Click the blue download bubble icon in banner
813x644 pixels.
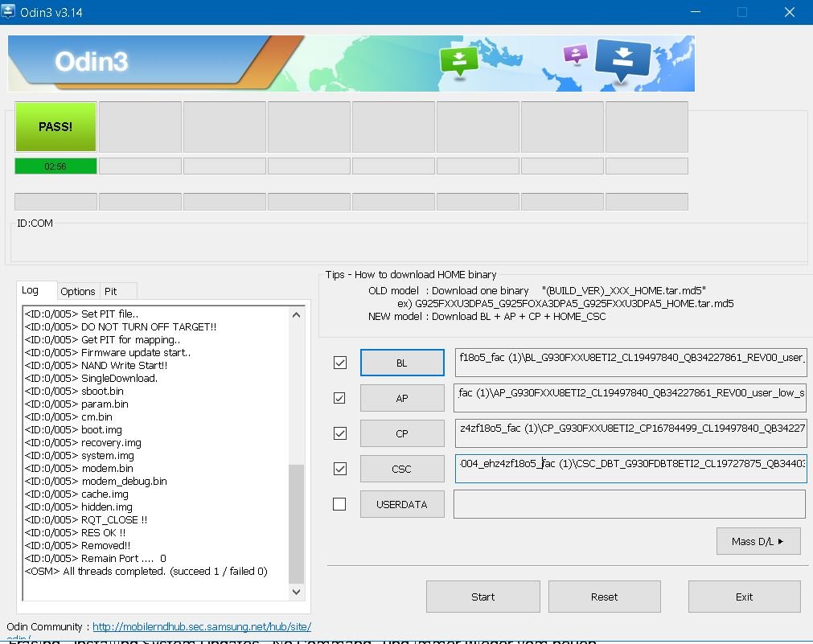click(622, 59)
